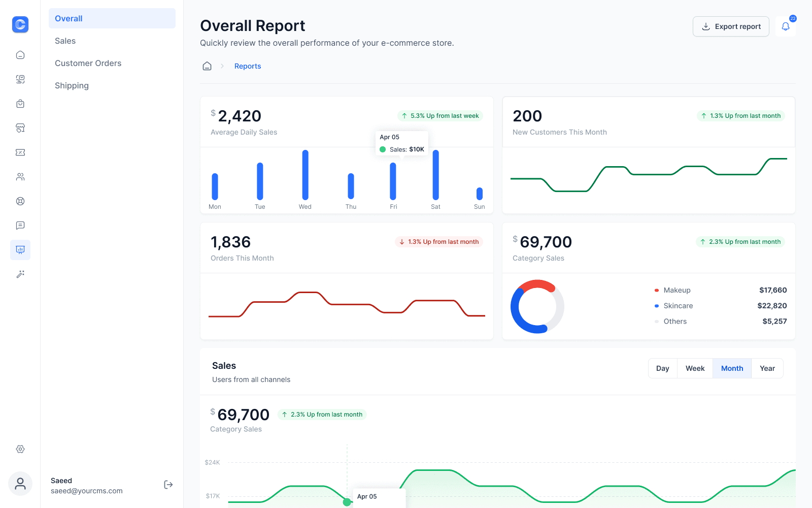Click the Mon sales bar

tap(215, 186)
